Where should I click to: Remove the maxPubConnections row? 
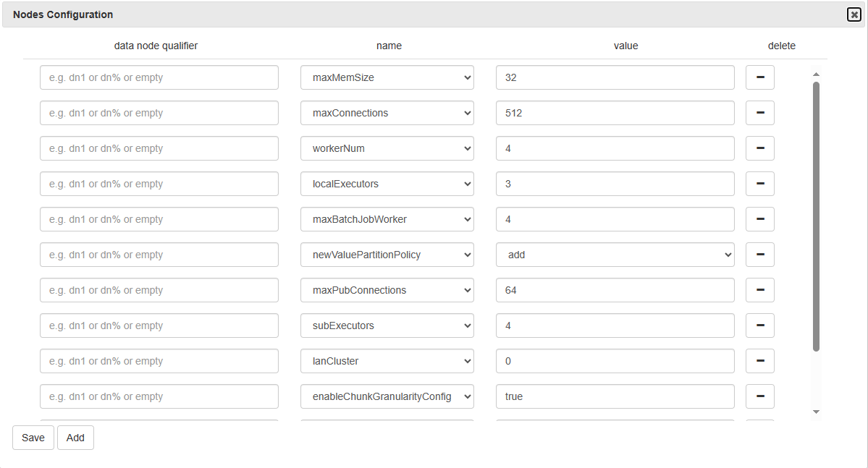pos(759,290)
